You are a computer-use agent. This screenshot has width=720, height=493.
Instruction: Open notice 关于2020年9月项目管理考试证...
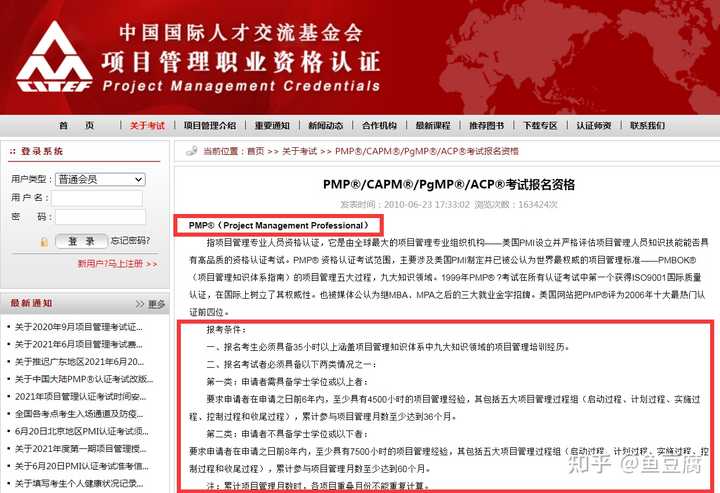(79, 327)
